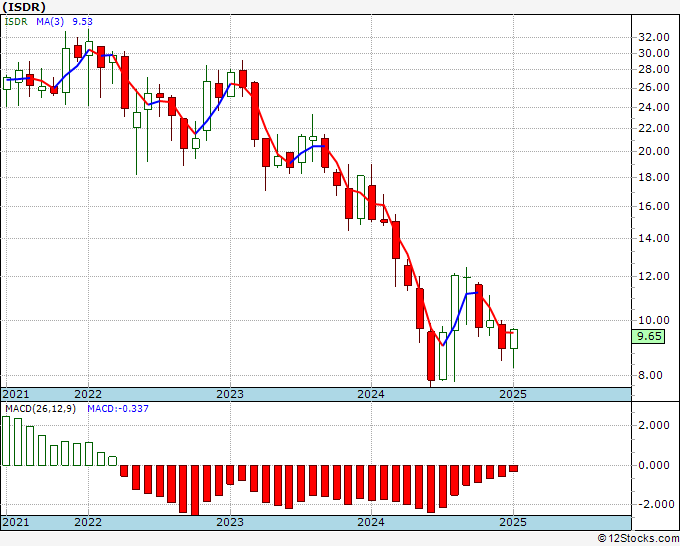Click 2021 on the price chart timeline
This screenshot has width=680, height=546.
coord(16,394)
